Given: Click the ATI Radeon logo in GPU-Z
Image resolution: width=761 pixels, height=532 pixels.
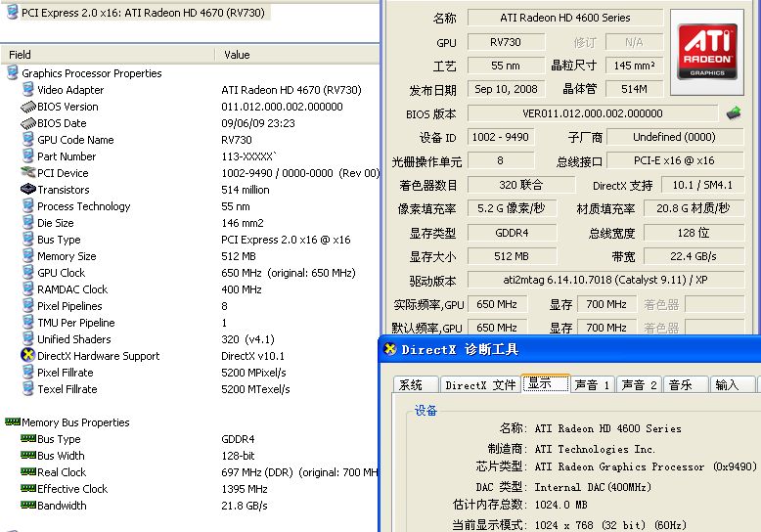Looking at the screenshot, I should [x=707, y=52].
